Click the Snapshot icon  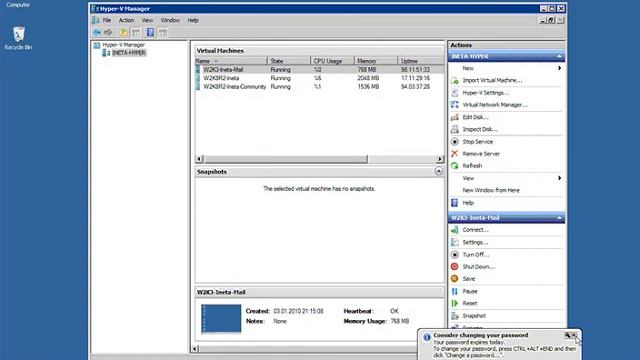click(x=455, y=316)
